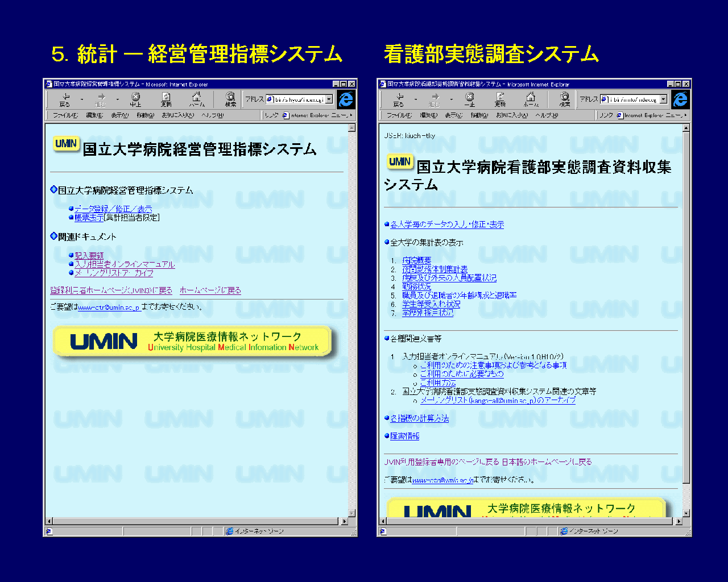Click the right window's vertical scrollbar down arrow
The image size is (728, 582).
point(686,513)
